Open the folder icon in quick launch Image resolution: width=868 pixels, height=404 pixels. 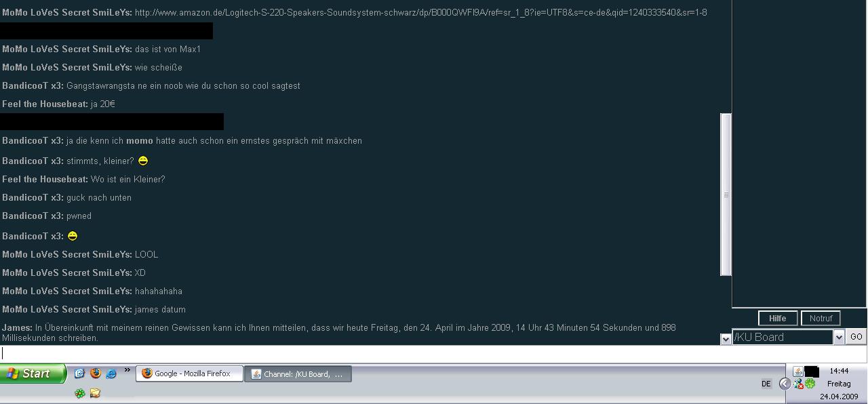click(x=96, y=393)
